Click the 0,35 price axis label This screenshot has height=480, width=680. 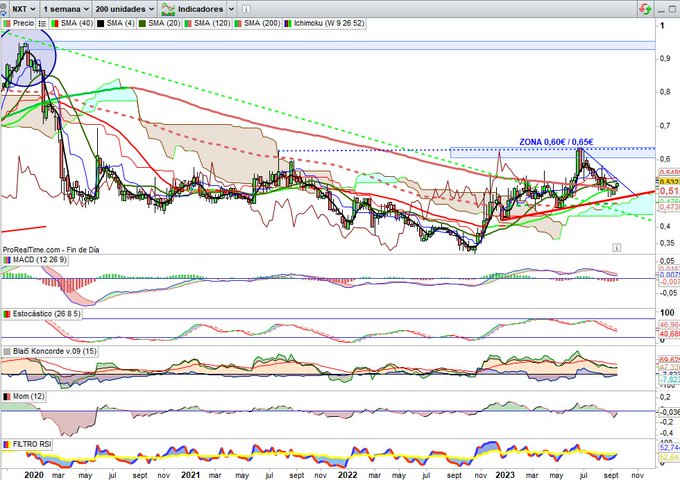667,243
